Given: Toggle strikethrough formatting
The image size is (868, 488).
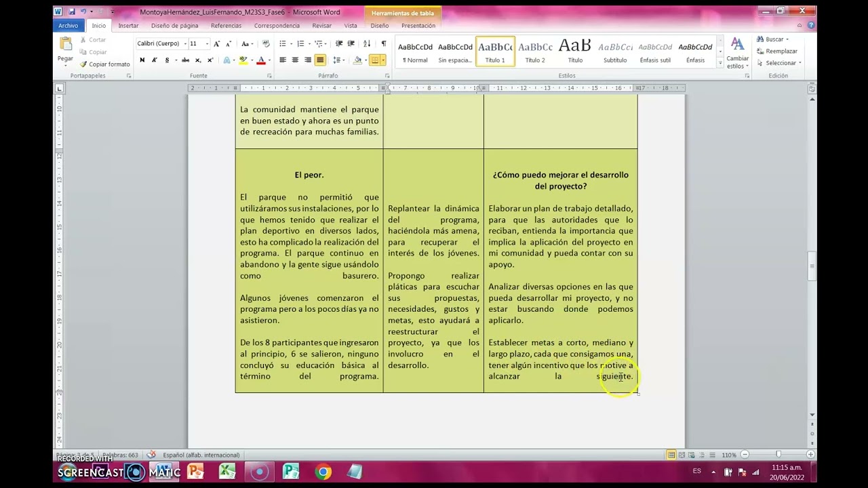Looking at the screenshot, I should tap(184, 60).
